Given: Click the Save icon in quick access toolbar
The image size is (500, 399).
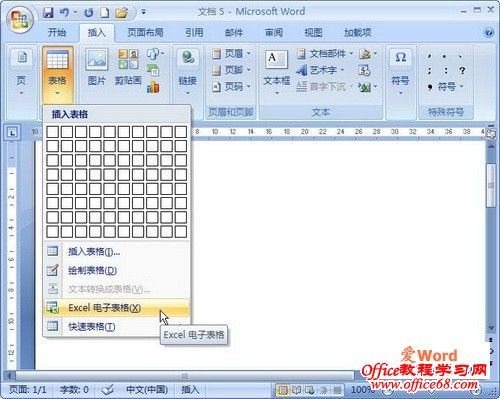Looking at the screenshot, I should click(49, 13).
